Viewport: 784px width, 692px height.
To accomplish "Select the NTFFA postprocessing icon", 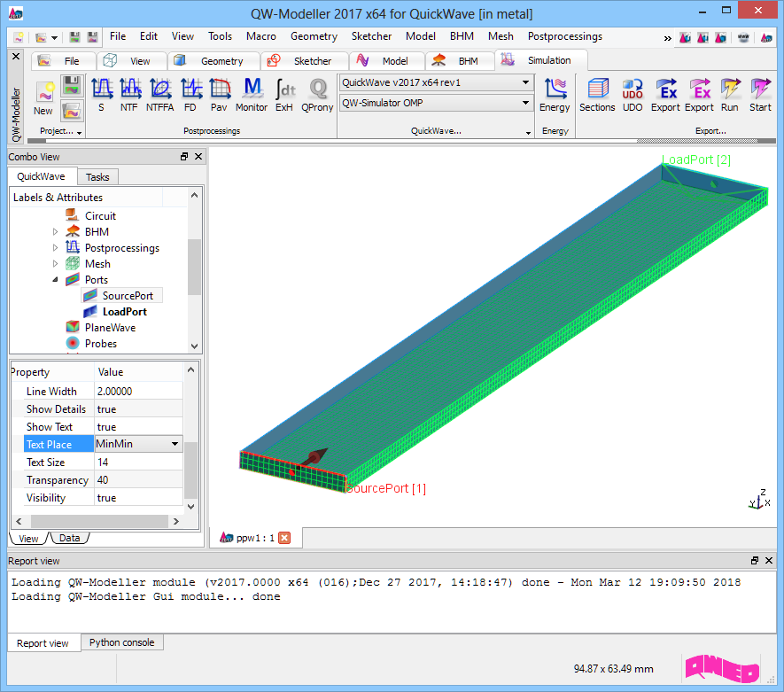I will 160,94.
